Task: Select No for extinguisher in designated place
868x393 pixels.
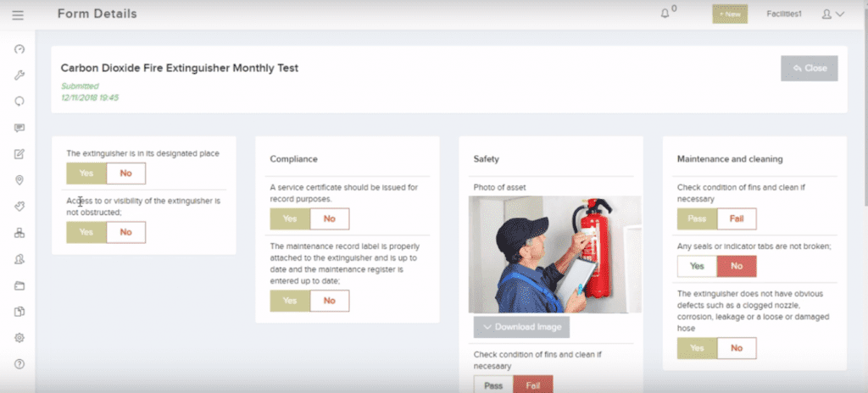Action: coord(125,174)
